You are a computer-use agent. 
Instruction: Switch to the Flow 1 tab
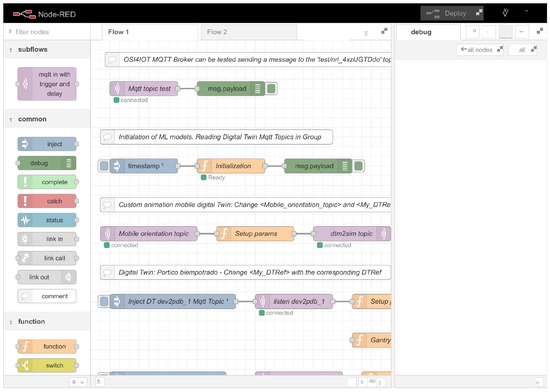click(x=150, y=32)
